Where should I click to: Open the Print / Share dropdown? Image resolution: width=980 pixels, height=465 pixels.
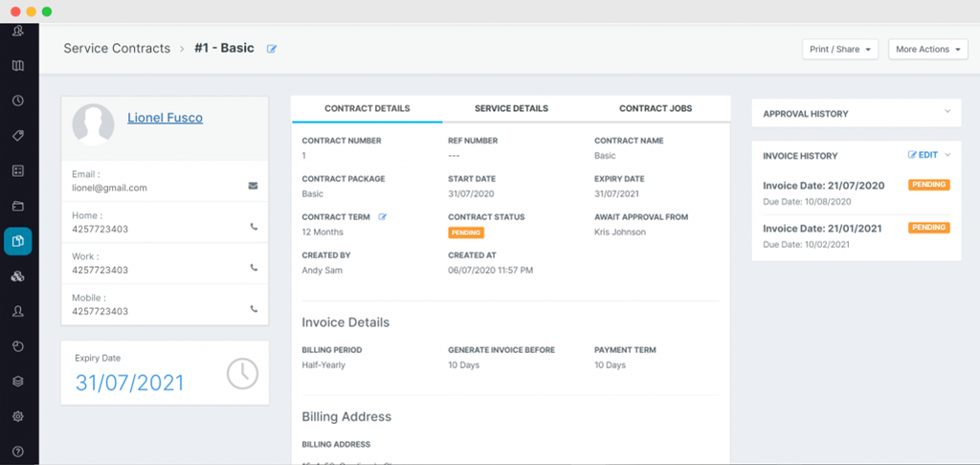839,49
